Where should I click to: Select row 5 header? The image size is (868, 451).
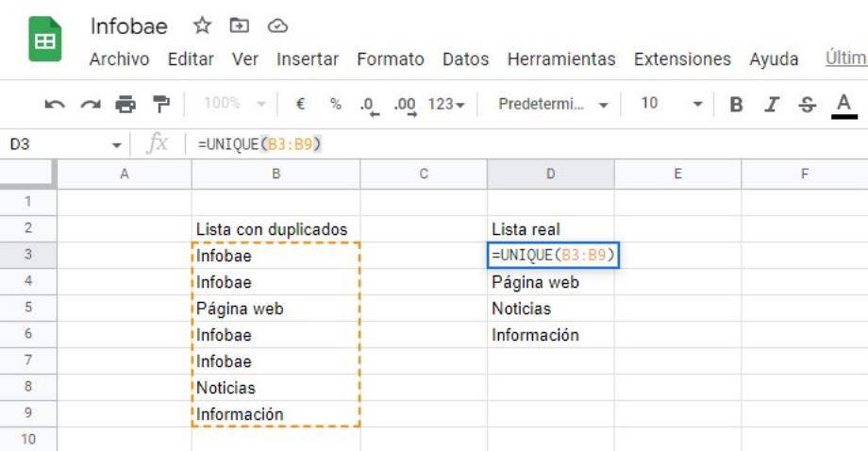(27, 308)
